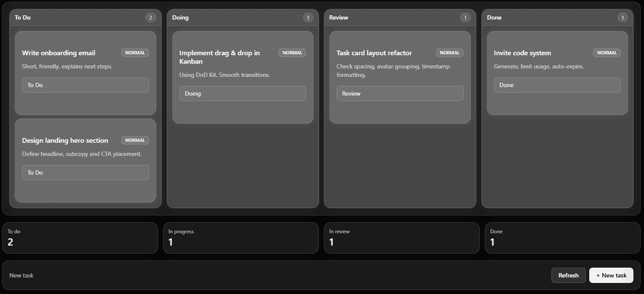Image resolution: width=644 pixels, height=294 pixels.
Task: Click the Done summary counter at the bottom
Action: point(562,238)
